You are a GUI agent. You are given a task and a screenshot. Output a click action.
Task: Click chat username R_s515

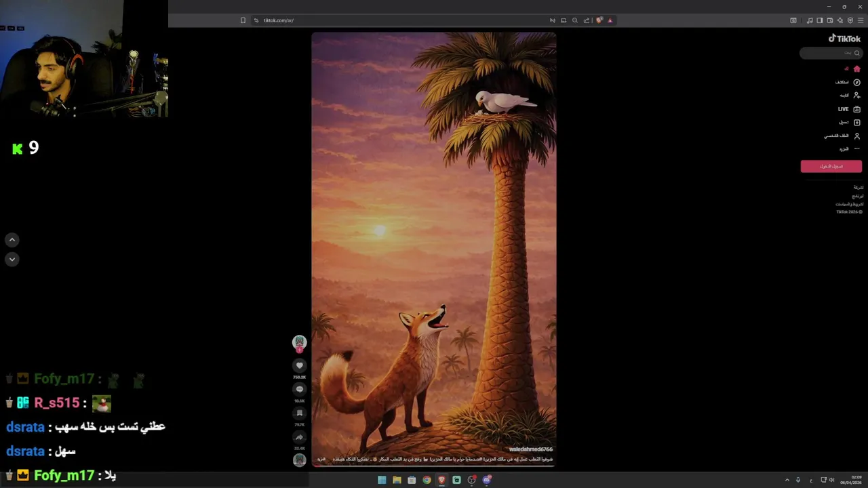(56, 403)
